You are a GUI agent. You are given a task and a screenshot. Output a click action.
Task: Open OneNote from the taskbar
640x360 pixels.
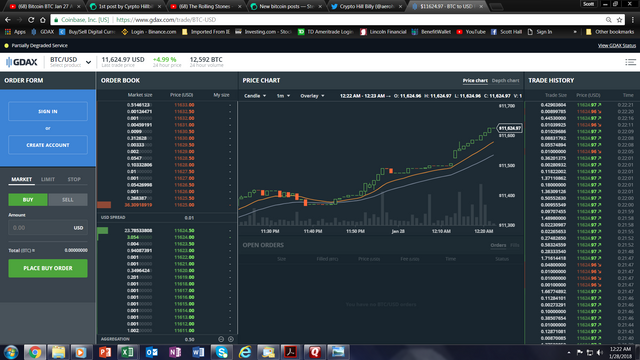click(x=175, y=352)
